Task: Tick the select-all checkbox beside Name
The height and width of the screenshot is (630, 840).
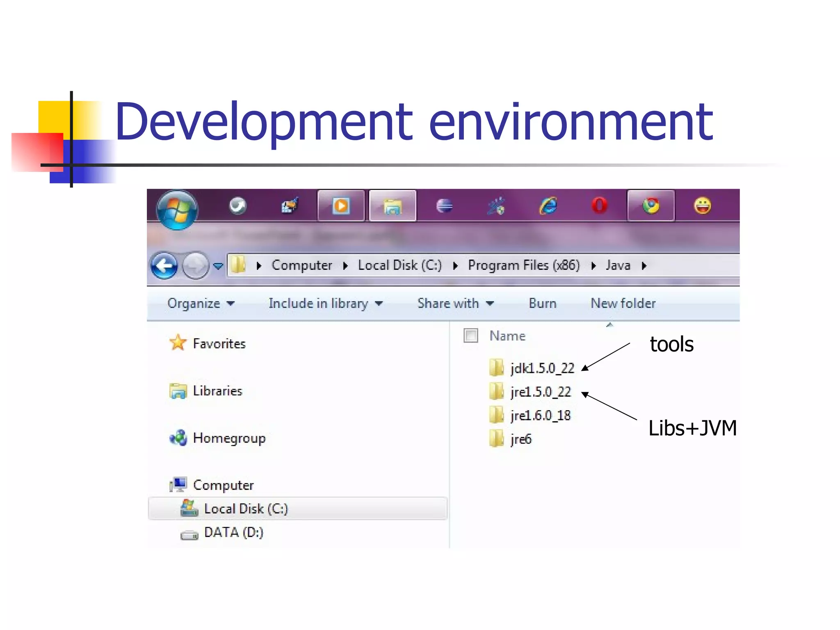Action: [x=470, y=336]
